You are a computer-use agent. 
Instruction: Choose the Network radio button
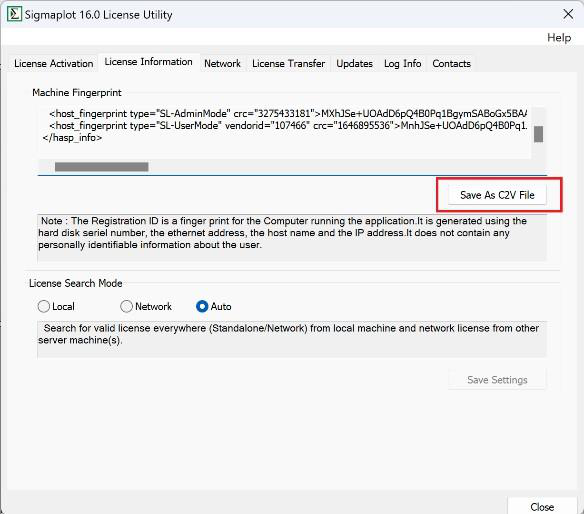click(146, 306)
